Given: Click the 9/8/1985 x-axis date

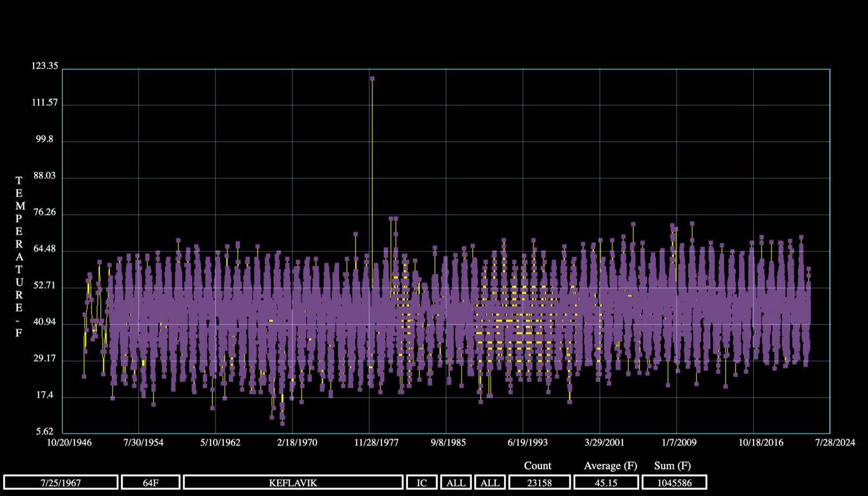Looking at the screenshot, I should click(x=448, y=442).
